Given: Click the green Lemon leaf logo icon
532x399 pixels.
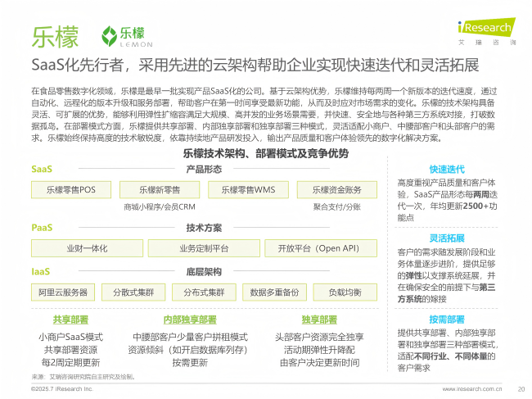Looking at the screenshot, I should [109, 36].
